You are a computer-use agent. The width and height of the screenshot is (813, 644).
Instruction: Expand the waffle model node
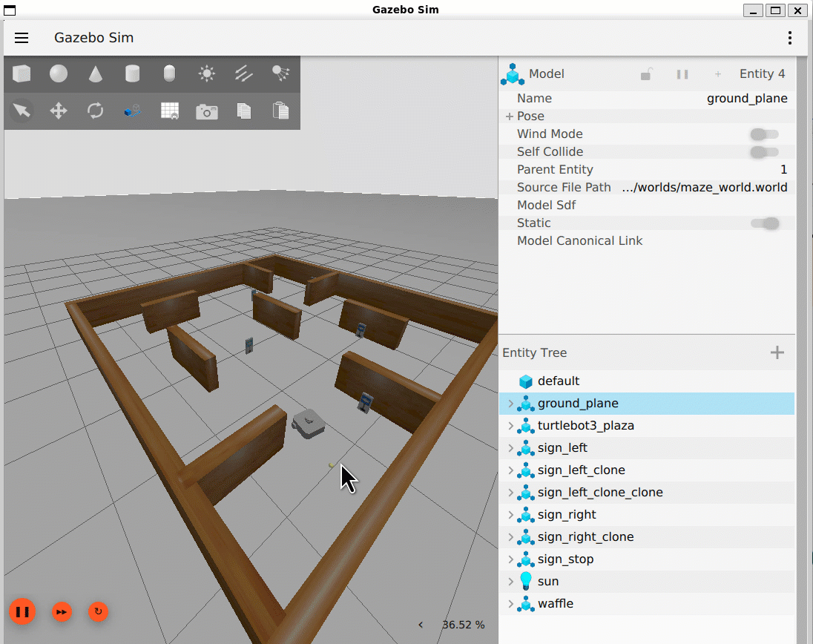click(510, 604)
